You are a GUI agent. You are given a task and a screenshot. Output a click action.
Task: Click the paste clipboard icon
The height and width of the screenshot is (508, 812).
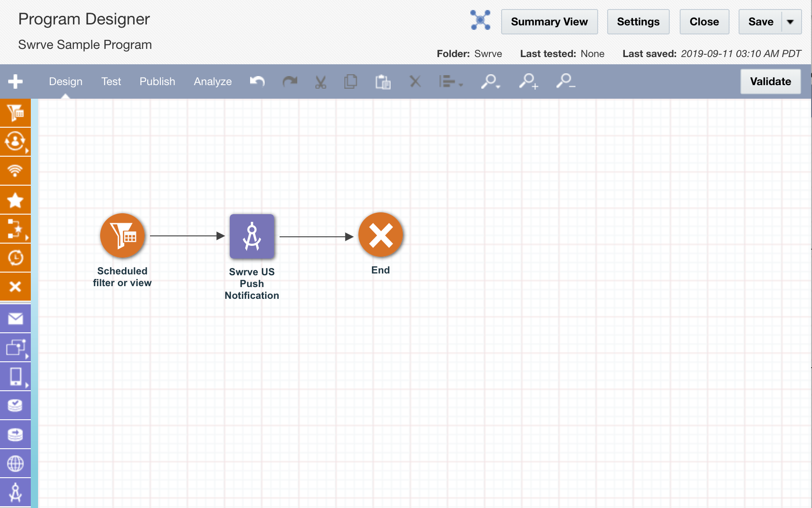pyautogui.click(x=383, y=82)
